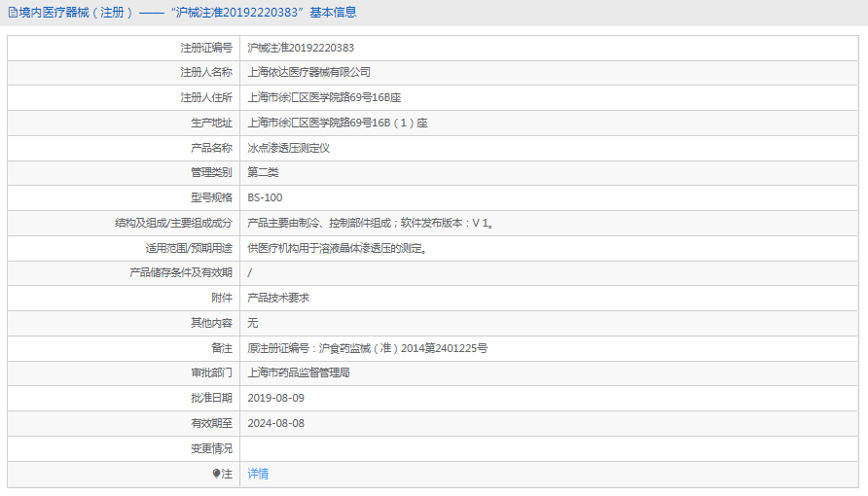The image size is (868, 496).
Task: Click production address with 16B（1）座
Action: [337, 123]
